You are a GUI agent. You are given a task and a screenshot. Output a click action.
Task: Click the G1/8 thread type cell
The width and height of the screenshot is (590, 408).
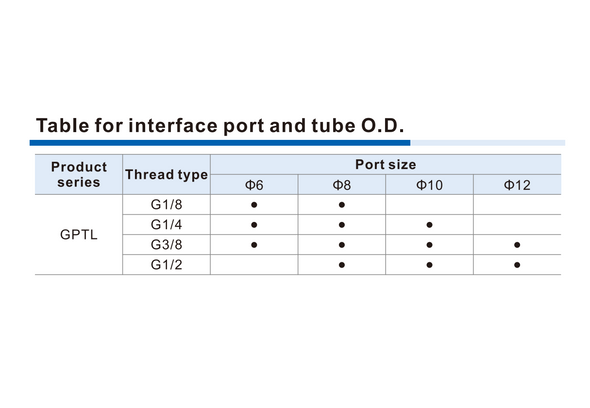166,205
